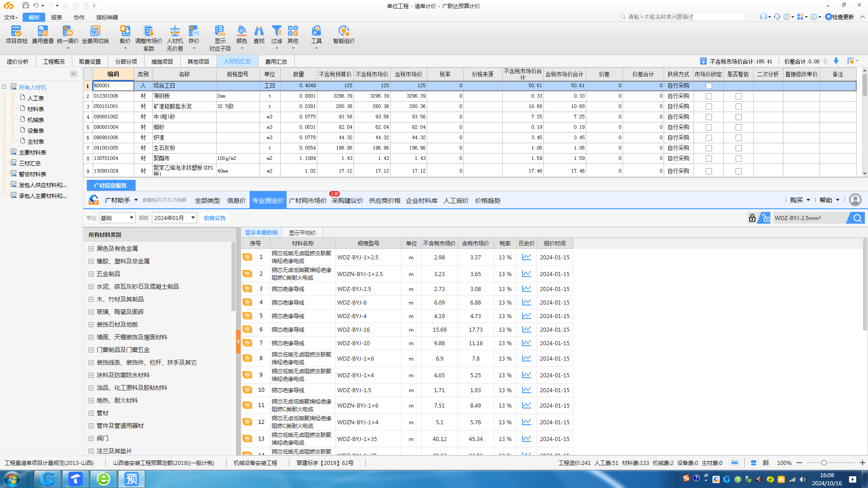Expand 五金制品 category
868x488 pixels.
point(91,274)
